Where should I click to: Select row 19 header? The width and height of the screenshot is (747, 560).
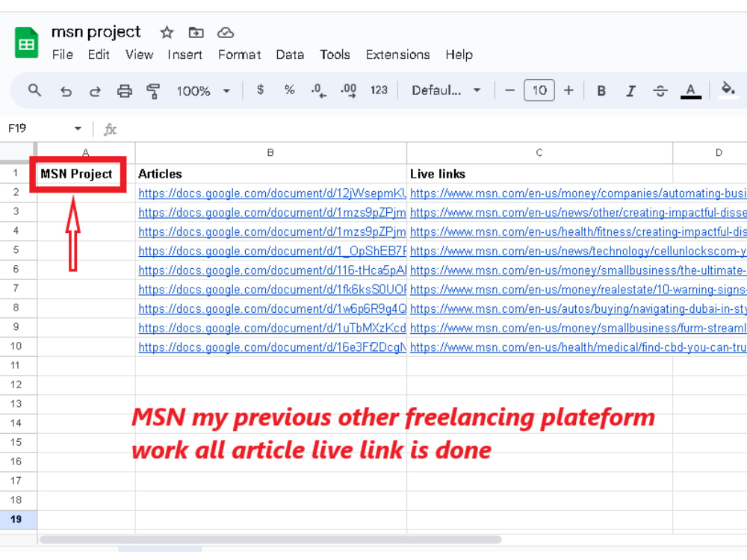16,520
